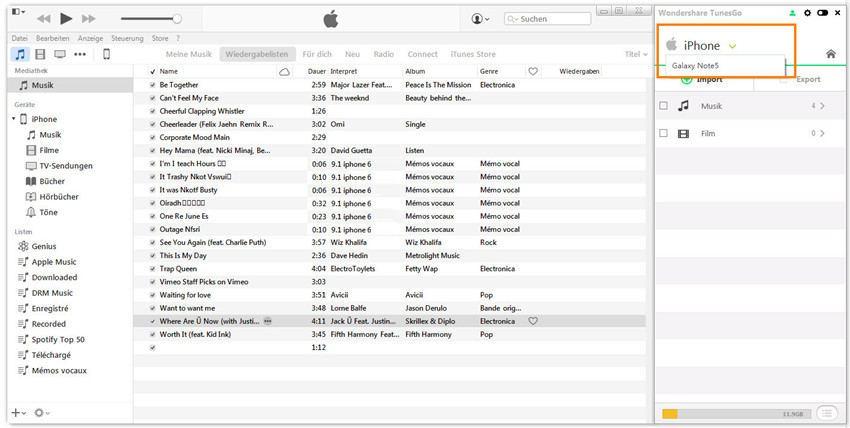The height and width of the screenshot is (428, 850).
Task: Select the music note media icon
Action: pyautogui.click(x=20, y=54)
